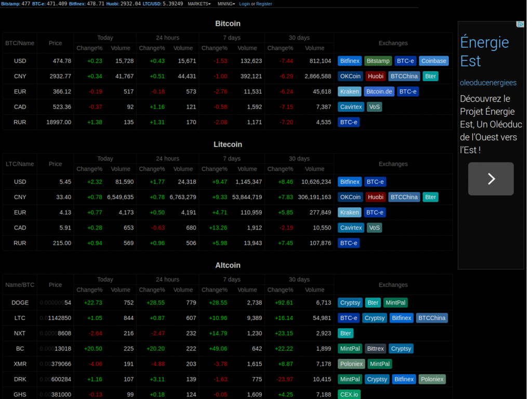Open Kraken in Litecoin EUR row
Image resolution: width=532 pixels, height=399 pixels.
pyautogui.click(x=350, y=212)
